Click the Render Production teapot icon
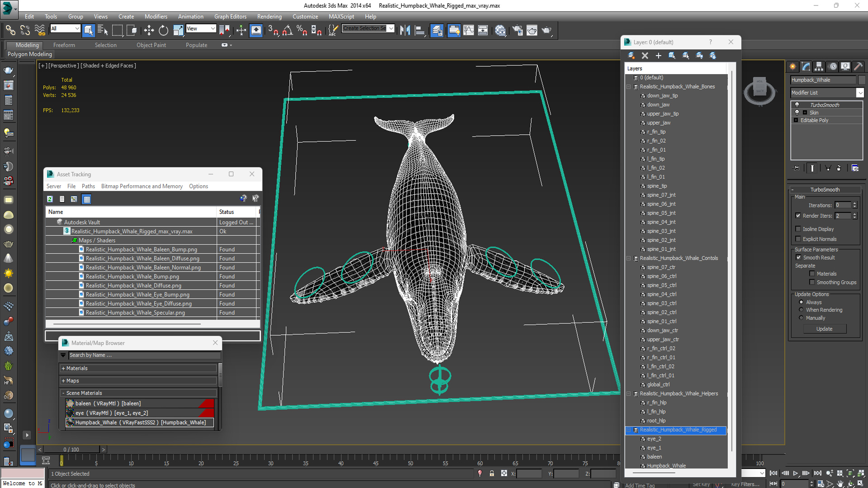 pyautogui.click(x=547, y=30)
